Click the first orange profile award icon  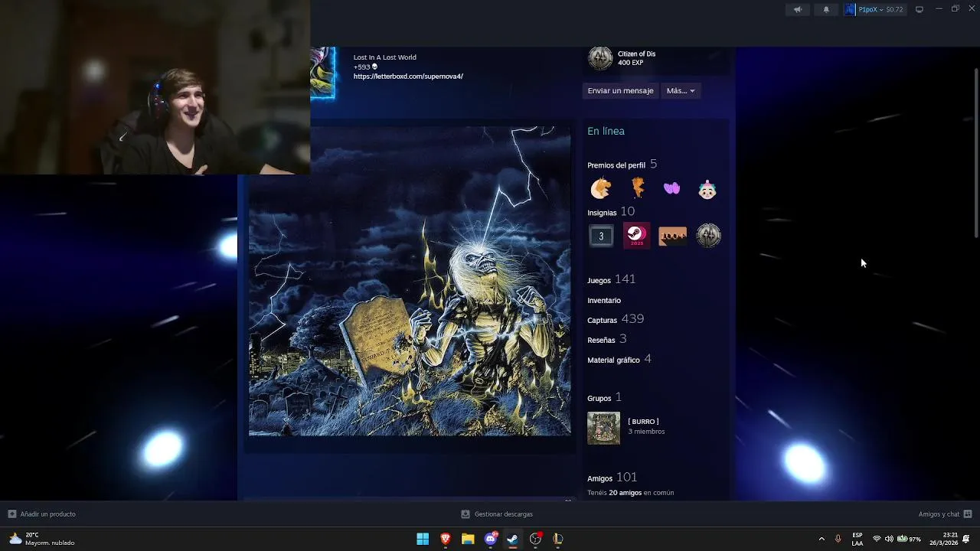(x=601, y=188)
